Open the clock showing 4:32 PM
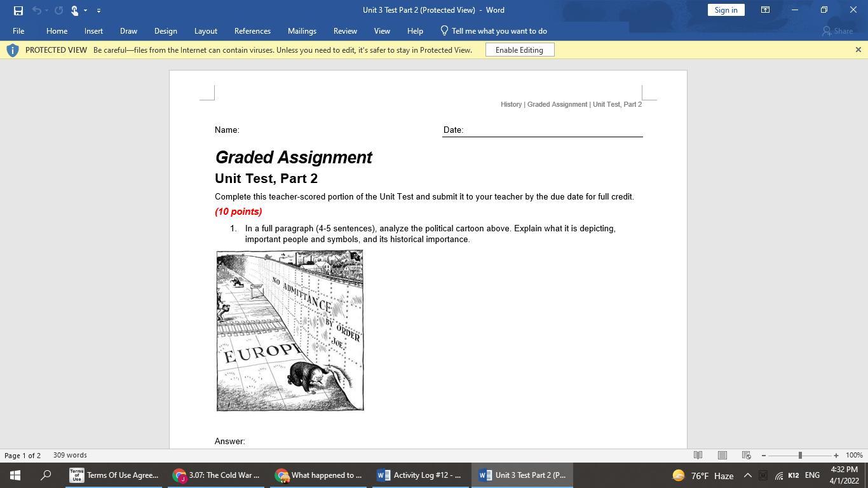The image size is (868, 488). tap(844, 475)
